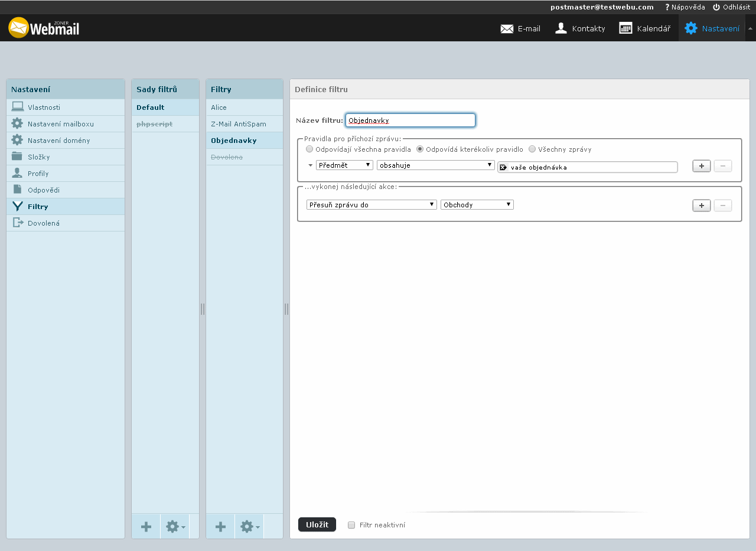Viewport: 756px width, 551px height.
Task: Open the Kalendář calendar icon
Action: click(x=625, y=28)
